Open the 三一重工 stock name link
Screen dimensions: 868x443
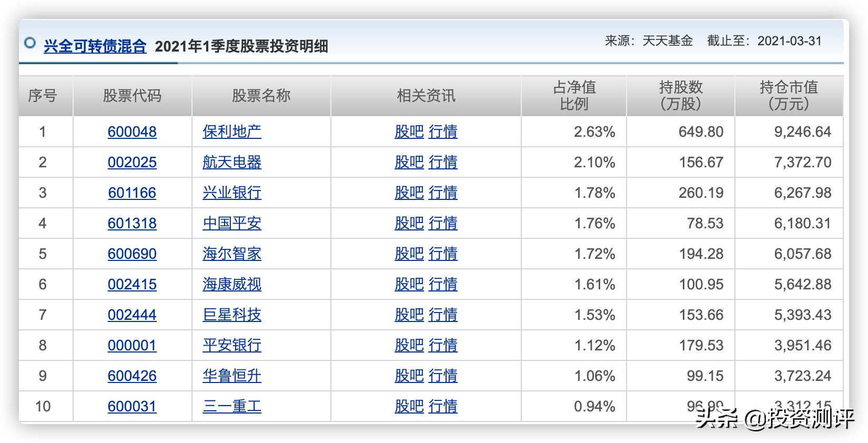pyautogui.click(x=232, y=406)
